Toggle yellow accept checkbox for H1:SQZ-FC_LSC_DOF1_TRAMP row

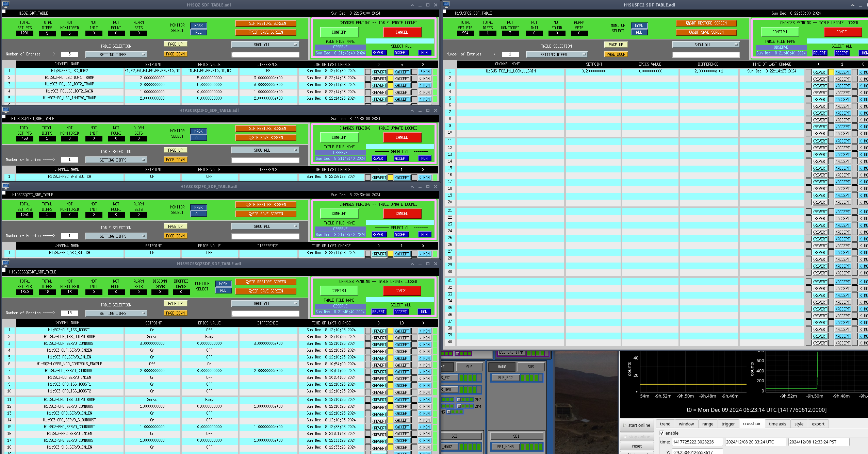point(390,79)
